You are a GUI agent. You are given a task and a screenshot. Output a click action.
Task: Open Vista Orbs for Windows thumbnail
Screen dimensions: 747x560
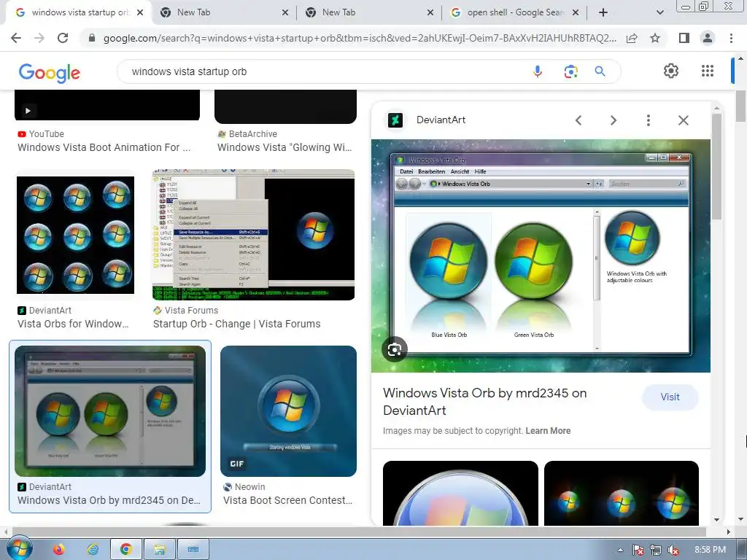tap(75, 236)
